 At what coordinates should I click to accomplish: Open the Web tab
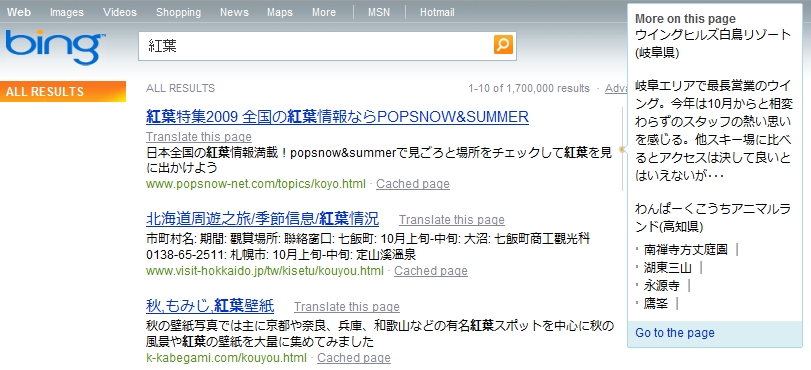click(x=19, y=12)
